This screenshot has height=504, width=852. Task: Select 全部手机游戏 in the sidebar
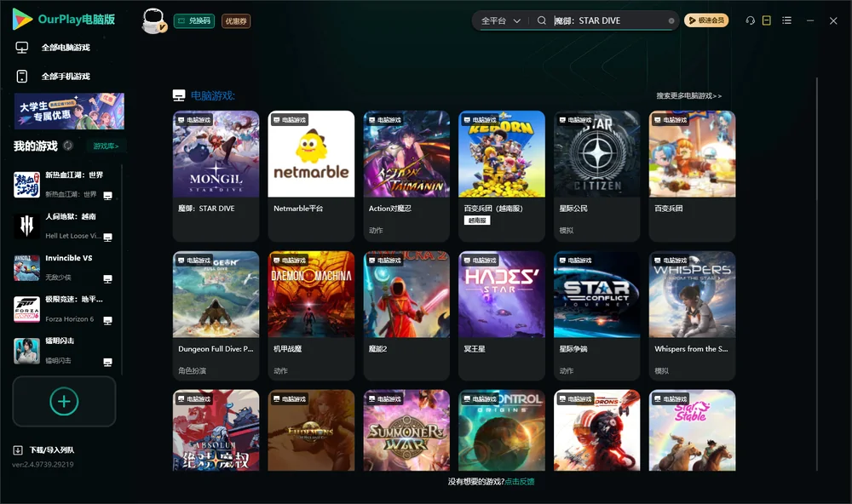tap(66, 77)
